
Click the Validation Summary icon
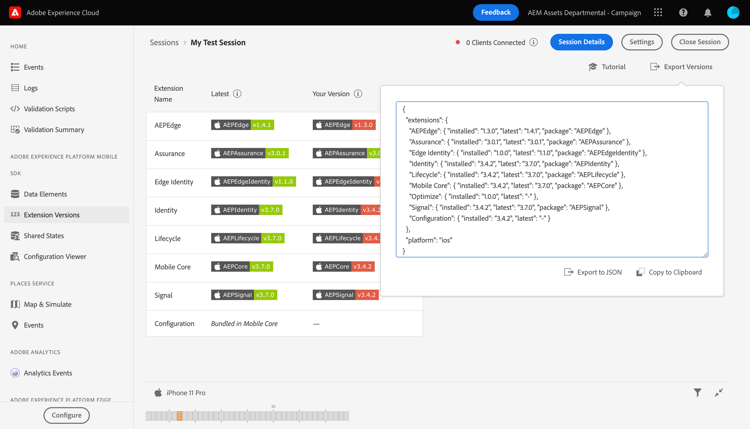click(x=15, y=130)
